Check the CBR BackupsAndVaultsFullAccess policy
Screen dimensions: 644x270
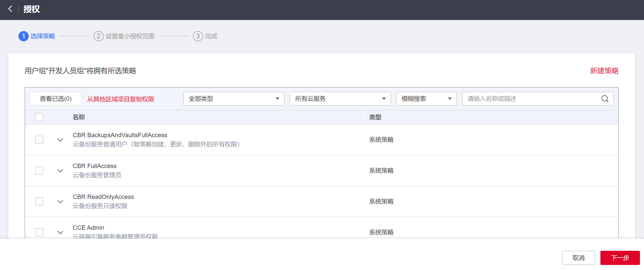coord(39,140)
